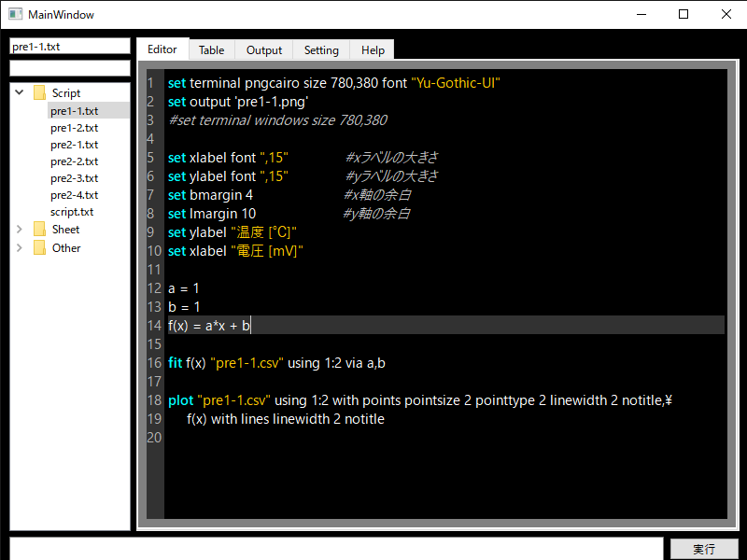Screen dimensions: 747x560
Task: Switch to the Table tab
Action: [x=211, y=49]
